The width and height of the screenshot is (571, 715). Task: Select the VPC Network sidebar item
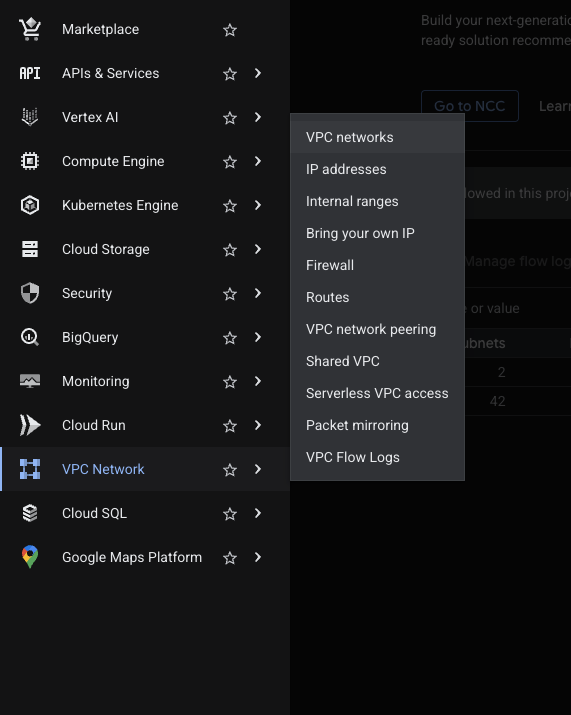click(x=145, y=469)
